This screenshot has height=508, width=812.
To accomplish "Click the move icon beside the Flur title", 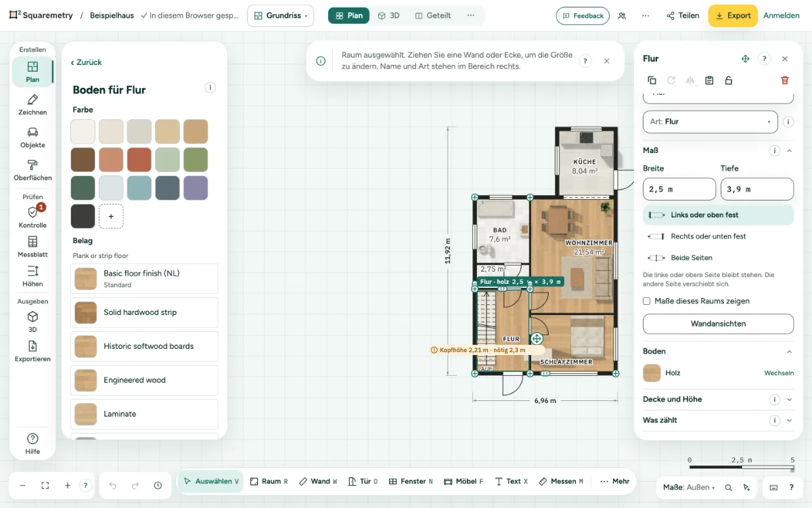I will click(x=745, y=59).
